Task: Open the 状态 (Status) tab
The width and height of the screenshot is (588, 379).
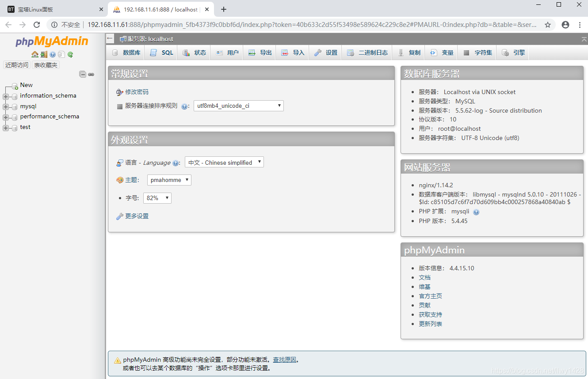Action: tap(194, 53)
